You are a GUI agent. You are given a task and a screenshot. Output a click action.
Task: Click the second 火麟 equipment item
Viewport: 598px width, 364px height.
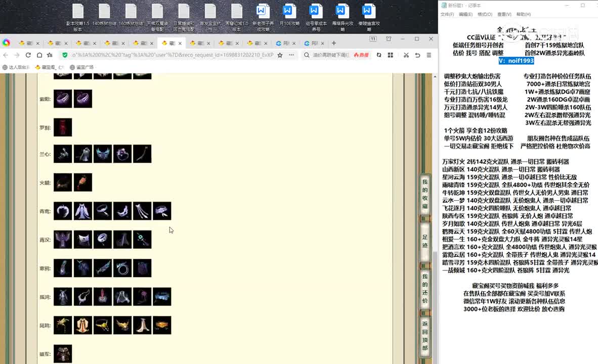coord(83,183)
